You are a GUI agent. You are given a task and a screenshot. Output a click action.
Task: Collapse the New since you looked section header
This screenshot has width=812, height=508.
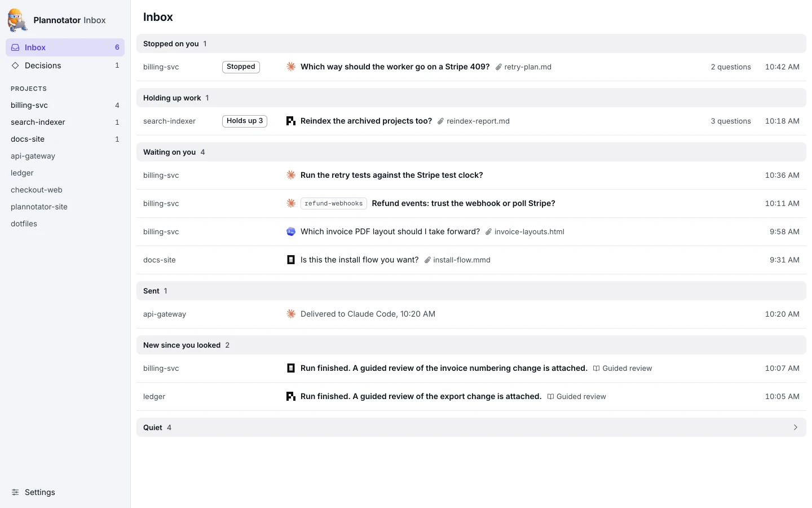tap(471, 345)
